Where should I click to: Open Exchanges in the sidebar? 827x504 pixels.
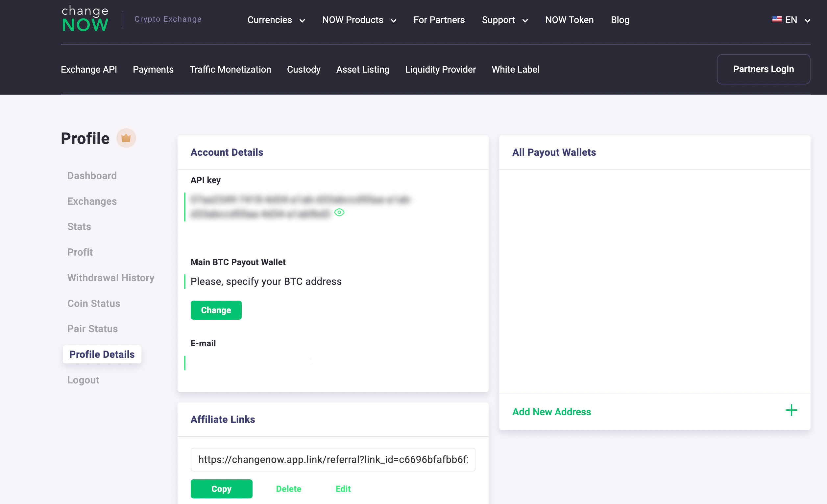click(92, 201)
